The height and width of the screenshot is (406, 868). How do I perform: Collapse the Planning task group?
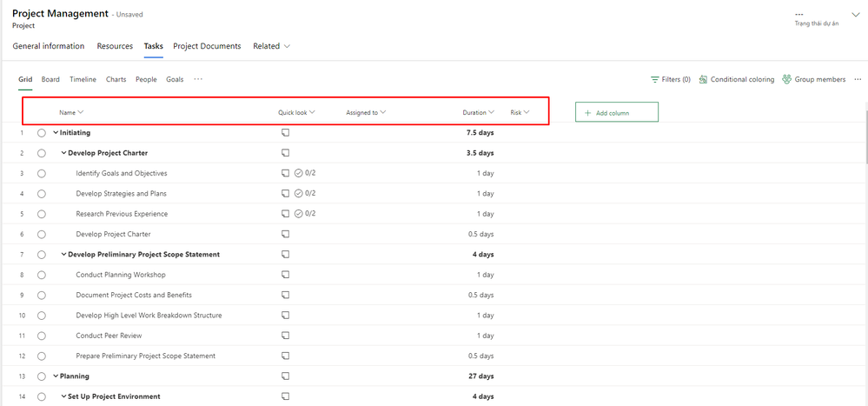click(x=56, y=376)
